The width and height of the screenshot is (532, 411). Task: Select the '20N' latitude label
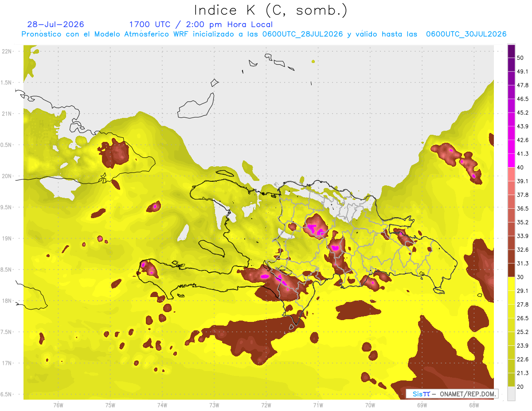(8, 176)
